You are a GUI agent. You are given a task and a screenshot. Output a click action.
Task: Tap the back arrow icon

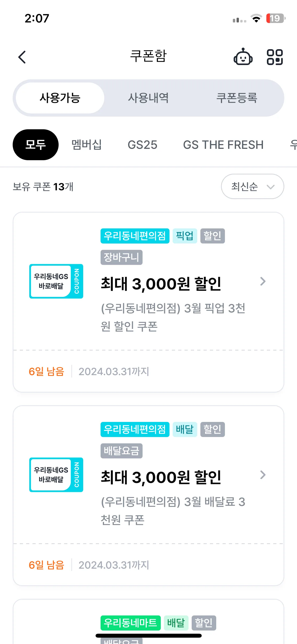click(x=22, y=57)
